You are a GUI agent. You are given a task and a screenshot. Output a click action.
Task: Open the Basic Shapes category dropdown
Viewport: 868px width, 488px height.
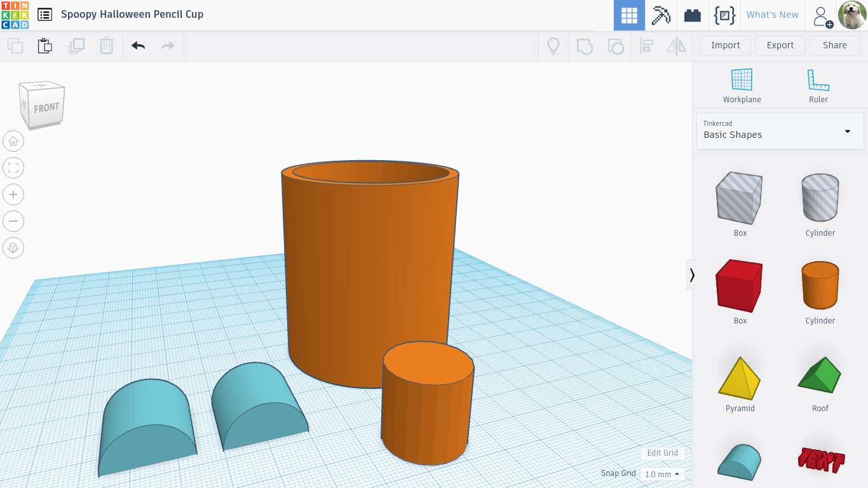(780, 131)
